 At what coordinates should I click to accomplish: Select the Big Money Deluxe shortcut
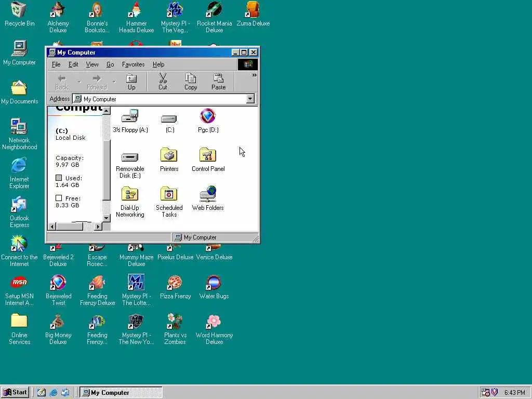click(x=58, y=329)
